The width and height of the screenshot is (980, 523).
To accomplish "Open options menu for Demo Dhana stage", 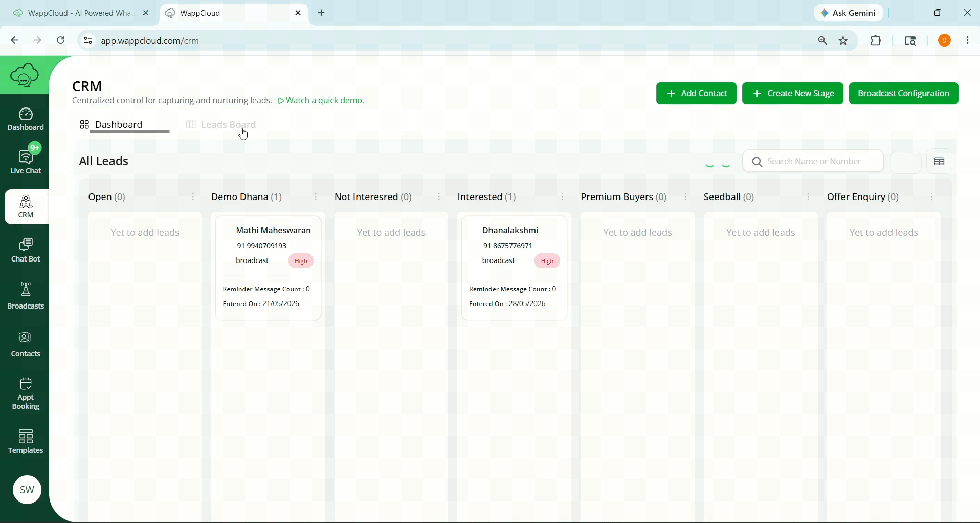I will pyautogui.click(x=317, y=197).
